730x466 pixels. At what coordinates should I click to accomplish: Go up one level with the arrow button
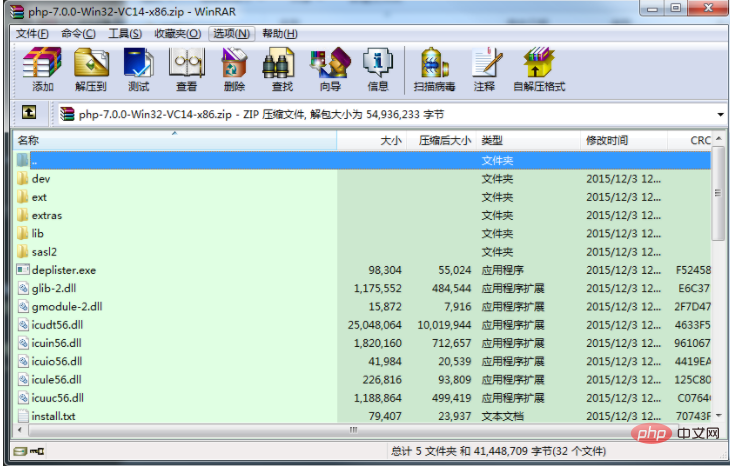[x=29, y=112]
